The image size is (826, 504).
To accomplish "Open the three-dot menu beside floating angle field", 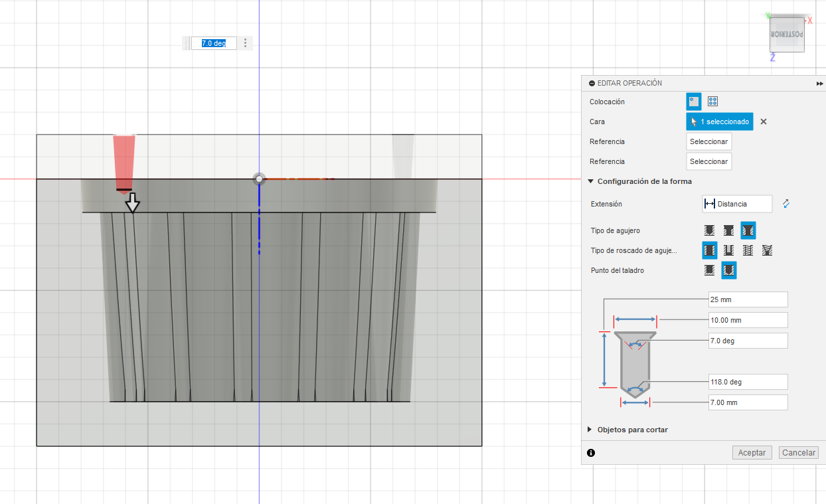I will click(x=246, y=43).
